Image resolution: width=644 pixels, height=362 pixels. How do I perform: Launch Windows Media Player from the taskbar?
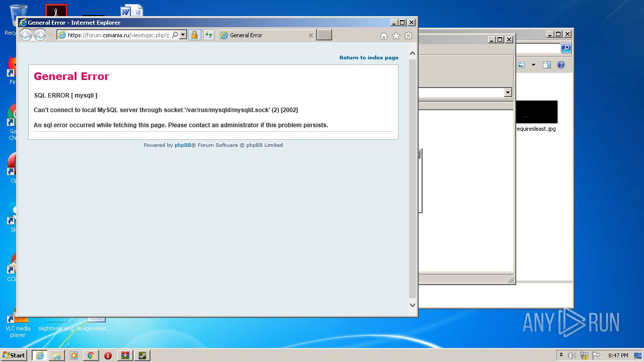click(x=74, y=355)
